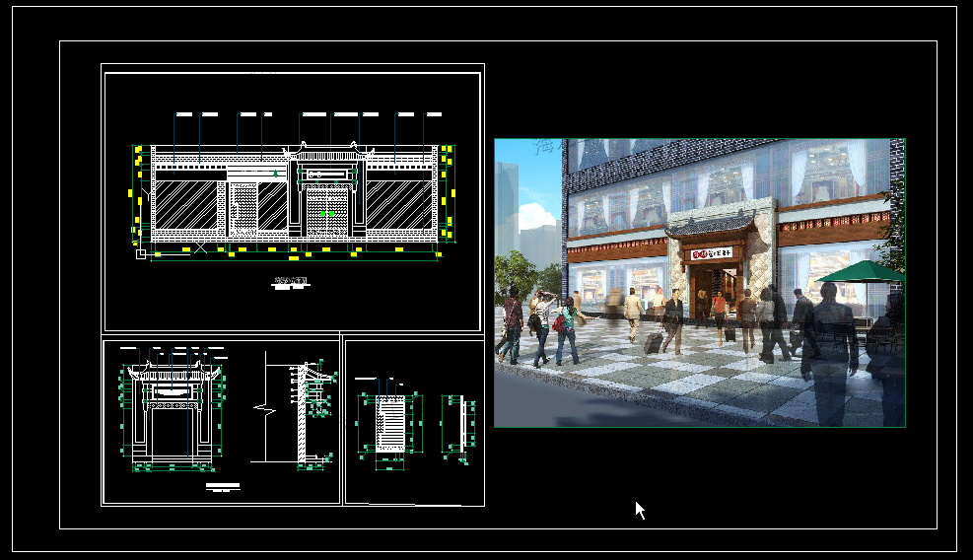973x560 pixels.
Task: Pick the black rolling suitcase in the rendering
Action: tap(654, 342)
